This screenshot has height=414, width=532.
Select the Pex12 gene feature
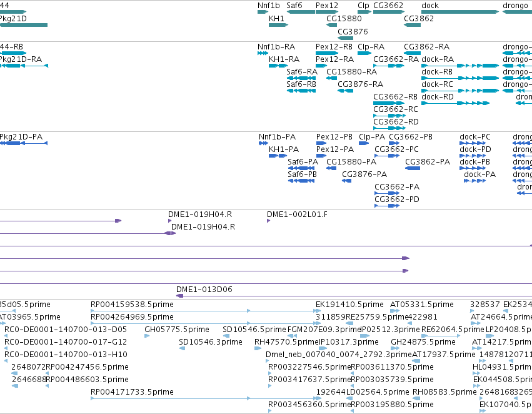pos(327,12)
